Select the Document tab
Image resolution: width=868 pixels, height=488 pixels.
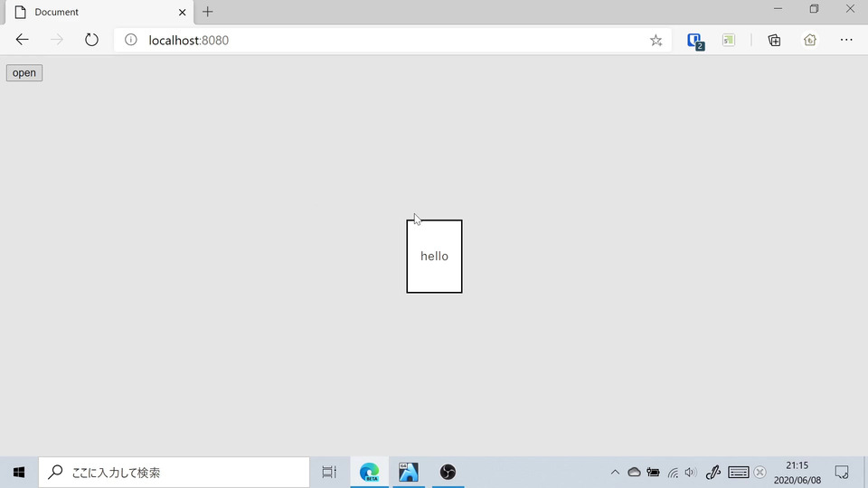pos(99,12)
